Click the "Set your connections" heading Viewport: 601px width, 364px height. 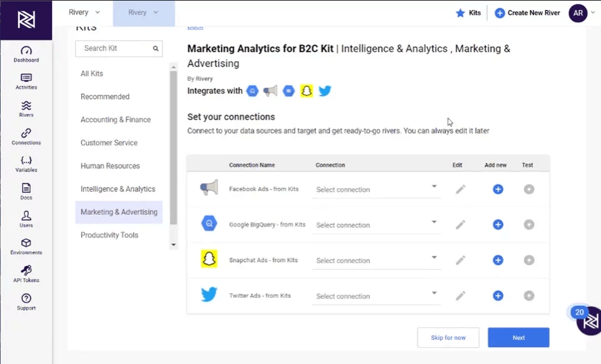[231, 117]
